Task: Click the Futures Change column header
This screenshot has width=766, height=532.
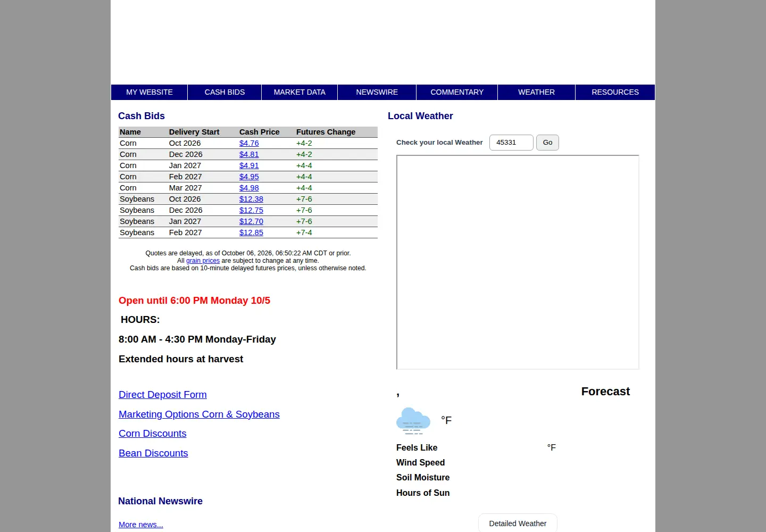Action: [x=326, y=132]
